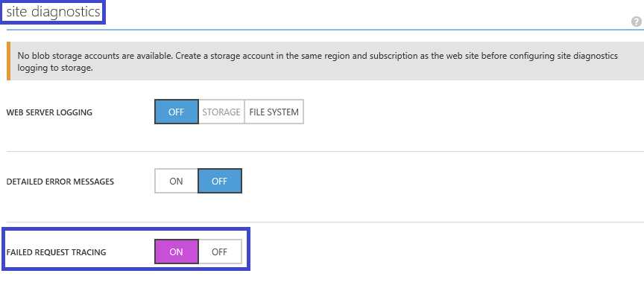Click divider below Detailed Error Messages row
644x285 pixels.
(324, 222)
